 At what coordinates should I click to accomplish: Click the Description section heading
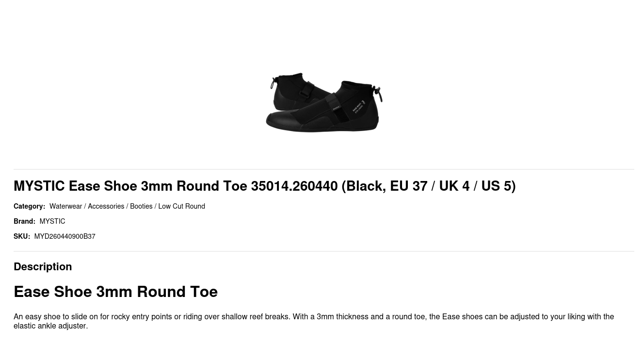pos(43,266)
